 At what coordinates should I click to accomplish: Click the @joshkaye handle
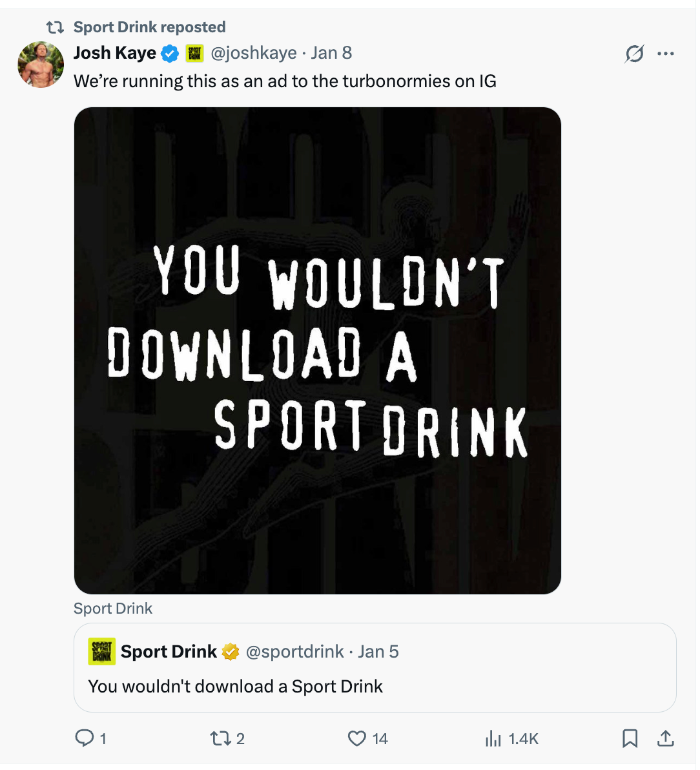(254, 53)
